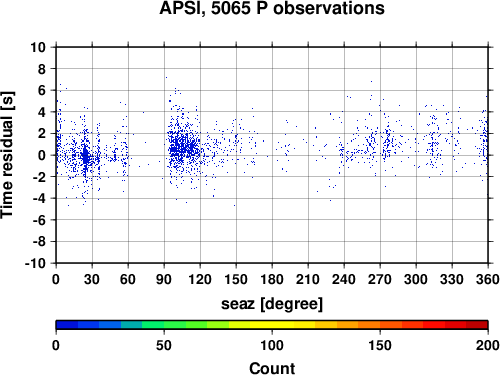Click the plot title 'APSI, 5065 P observations'
This screenshot has height=375, width=500.
pos(272,8)
